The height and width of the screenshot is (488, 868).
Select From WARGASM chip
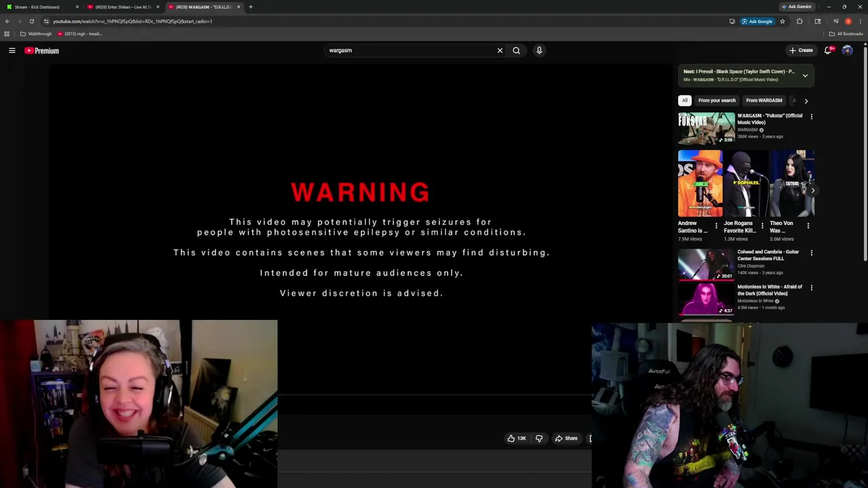(x=764, y=100)
